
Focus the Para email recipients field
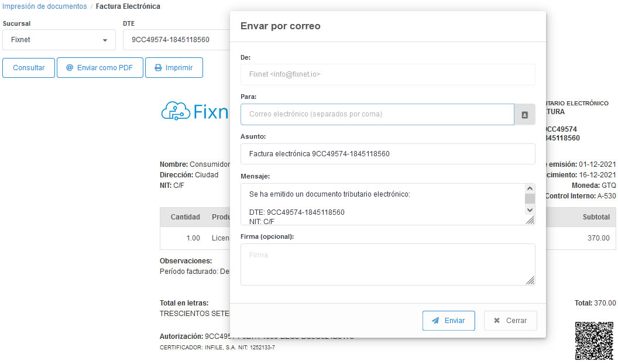point(377,115)
